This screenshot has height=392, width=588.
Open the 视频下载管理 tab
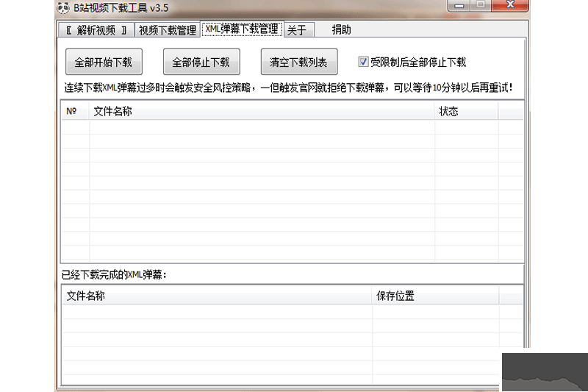click(x=168, y=30)
